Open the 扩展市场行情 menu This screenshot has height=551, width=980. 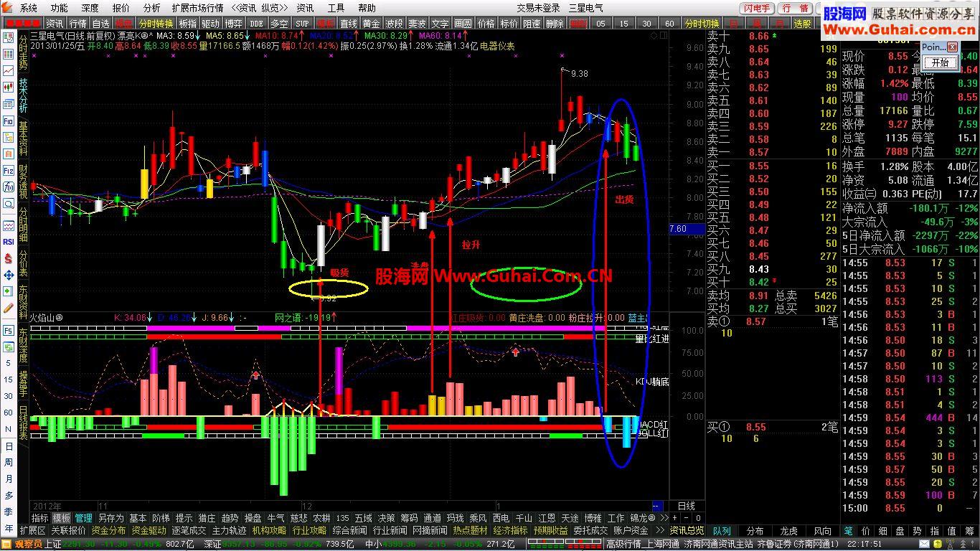pyautogui.click(x=197, y=8)
